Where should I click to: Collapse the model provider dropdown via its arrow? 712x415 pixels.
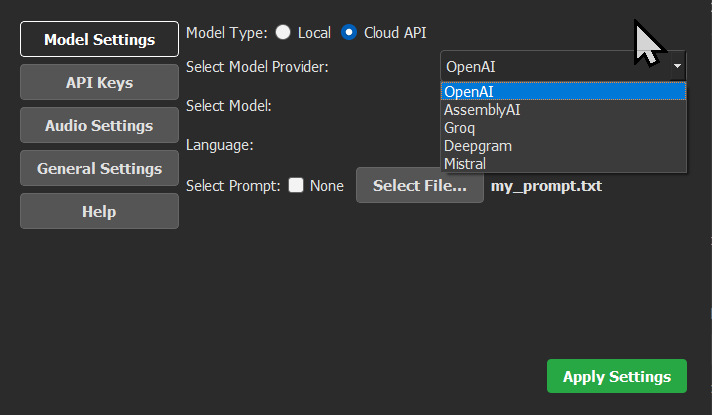coord(677,66)
